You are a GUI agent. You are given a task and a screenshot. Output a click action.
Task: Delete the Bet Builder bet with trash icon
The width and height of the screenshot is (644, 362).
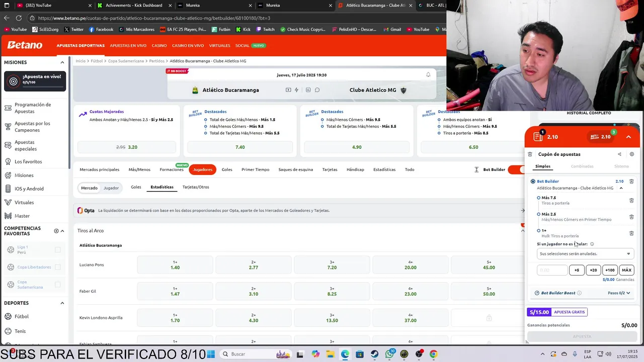[x=631, y=182]
